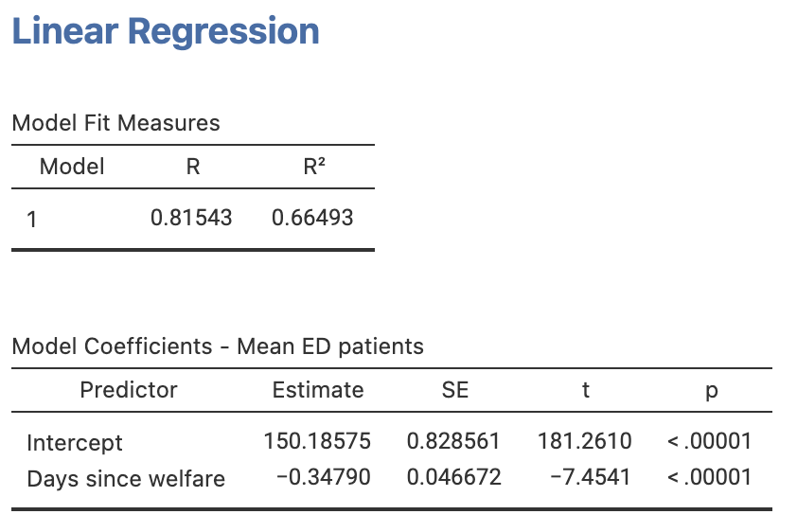
Task: Click the Intercept estimate 150.18575
Action: click(317, 441)
